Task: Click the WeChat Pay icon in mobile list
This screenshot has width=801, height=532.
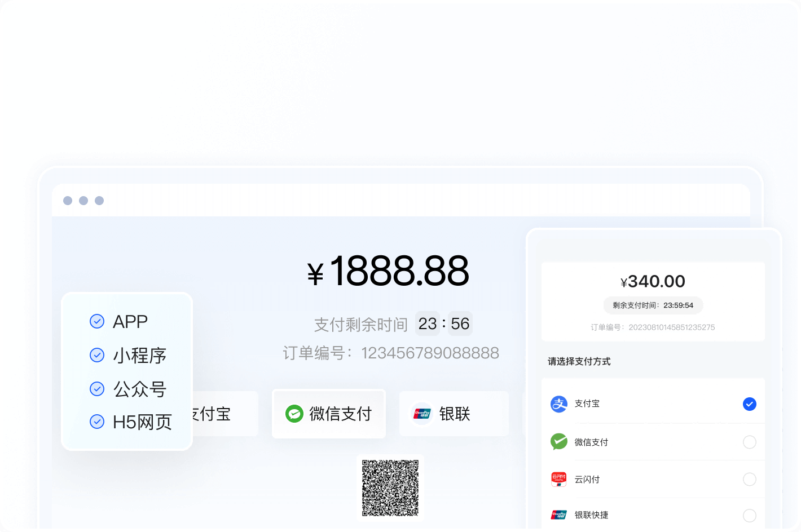Action: coord(558,442)
